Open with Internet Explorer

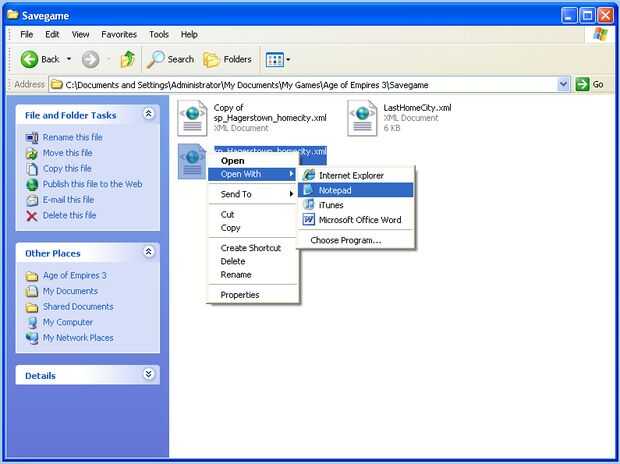point(355,176)
